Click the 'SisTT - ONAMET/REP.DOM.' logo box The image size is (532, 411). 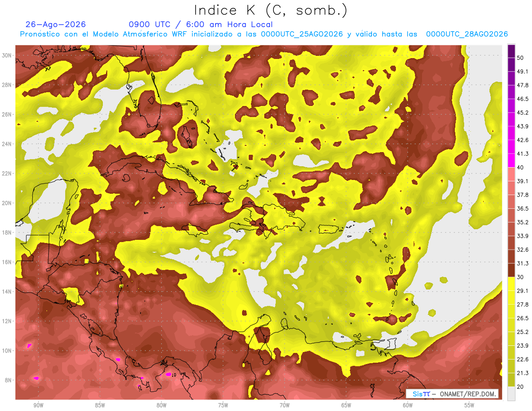pyautogui.click(x=452, y=394)
